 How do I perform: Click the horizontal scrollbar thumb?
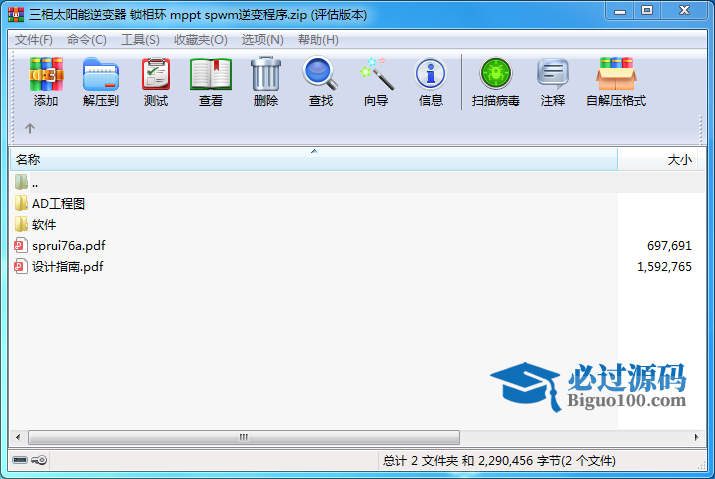pos(244,437)
